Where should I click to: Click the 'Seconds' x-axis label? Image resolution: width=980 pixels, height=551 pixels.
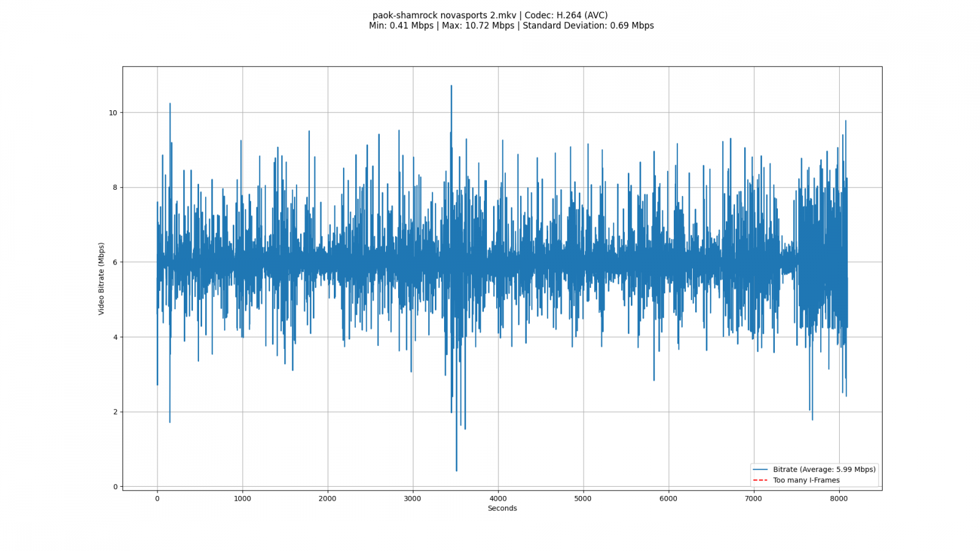(502, 508)
